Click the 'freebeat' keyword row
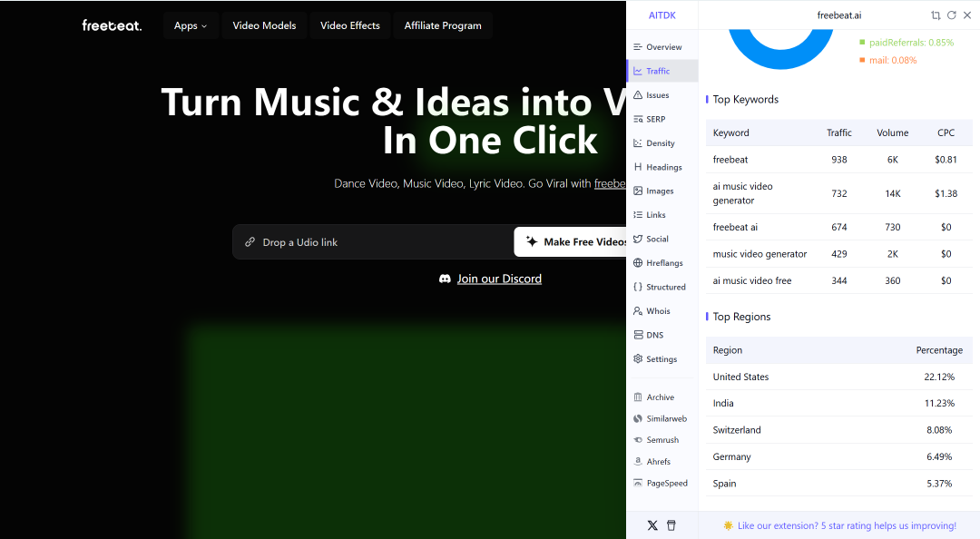980x539 pixels. click(x=838, y=160)
